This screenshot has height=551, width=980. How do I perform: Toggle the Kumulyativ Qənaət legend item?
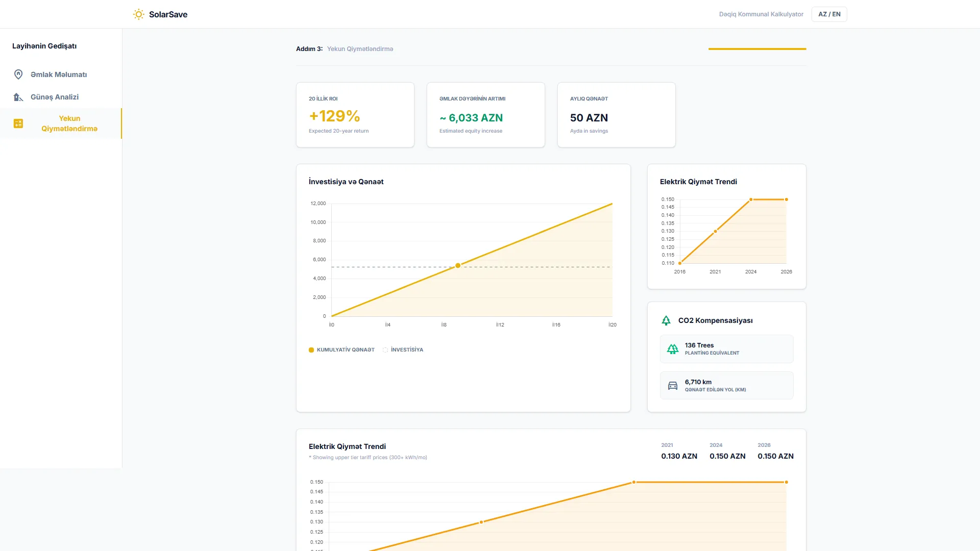click(341, 350)
